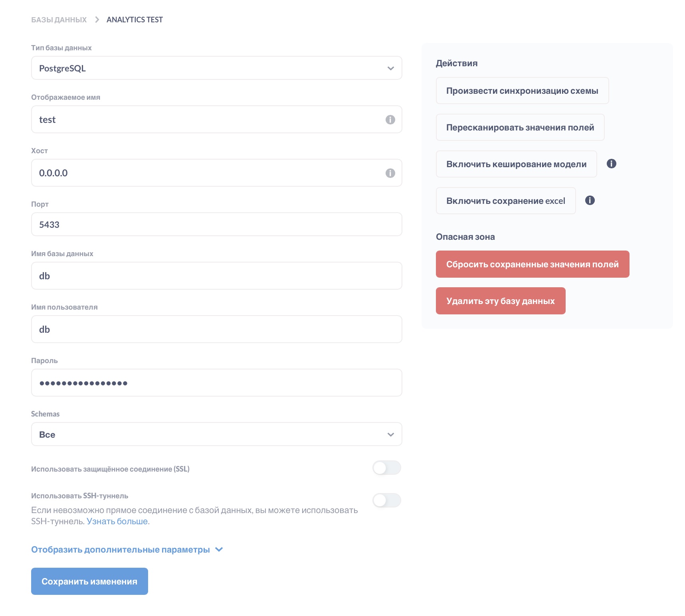Toggle the SSL secure connection switch
Screen dimensions: 685x616
(386, 468)
